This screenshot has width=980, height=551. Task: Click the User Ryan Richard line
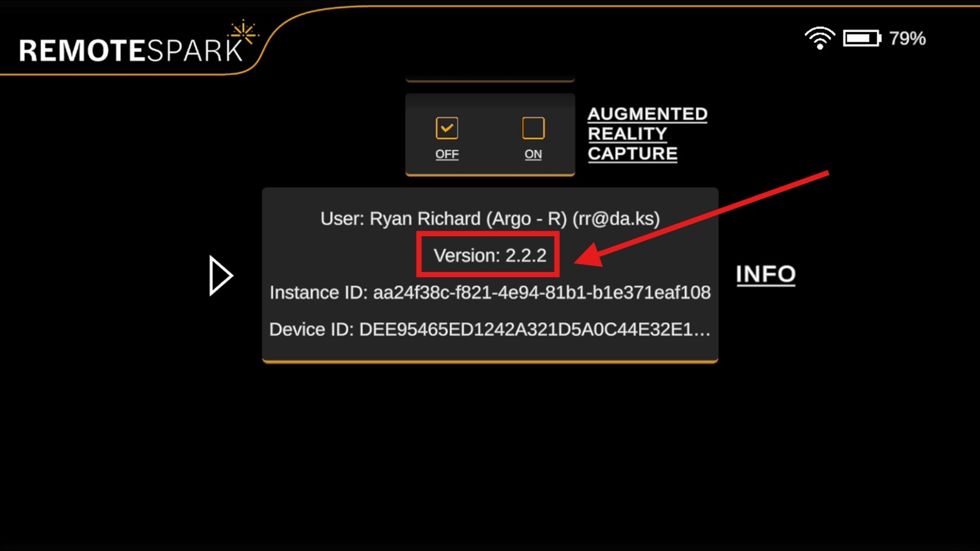(x=490, y=219)
